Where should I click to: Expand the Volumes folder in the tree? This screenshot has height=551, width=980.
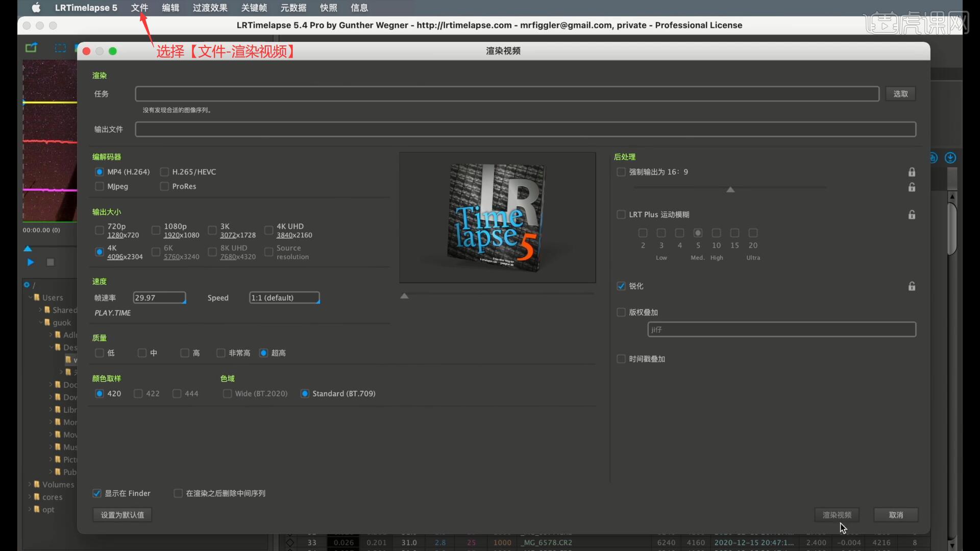tap(30, 484)
